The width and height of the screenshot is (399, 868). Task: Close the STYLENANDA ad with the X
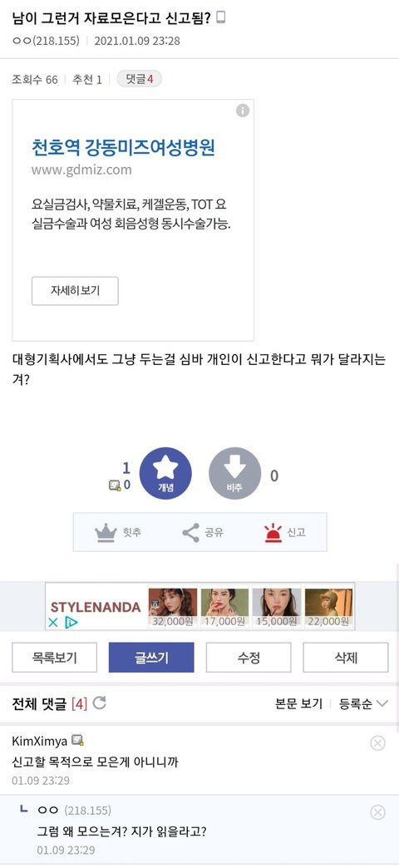[x=53, y=623]
